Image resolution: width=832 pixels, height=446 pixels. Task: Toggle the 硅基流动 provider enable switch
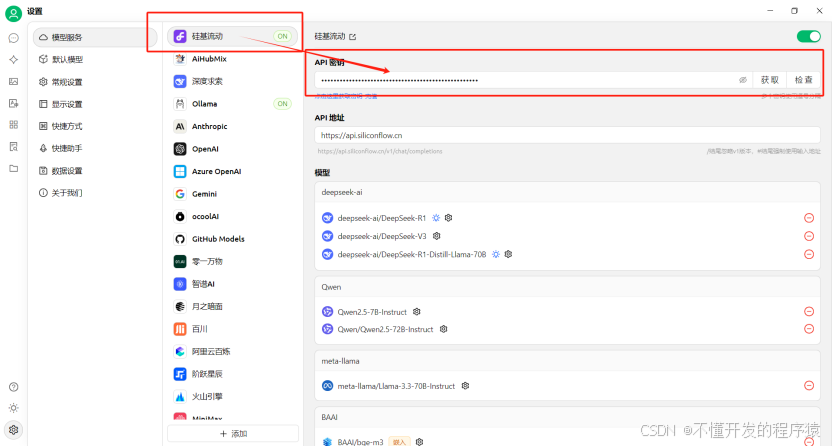(809, 37)
